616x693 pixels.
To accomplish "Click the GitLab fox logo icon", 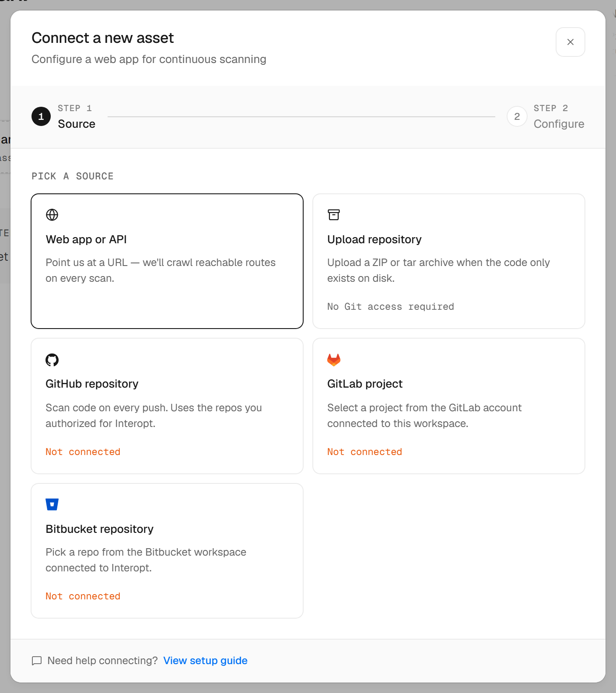I will (334, 360).
